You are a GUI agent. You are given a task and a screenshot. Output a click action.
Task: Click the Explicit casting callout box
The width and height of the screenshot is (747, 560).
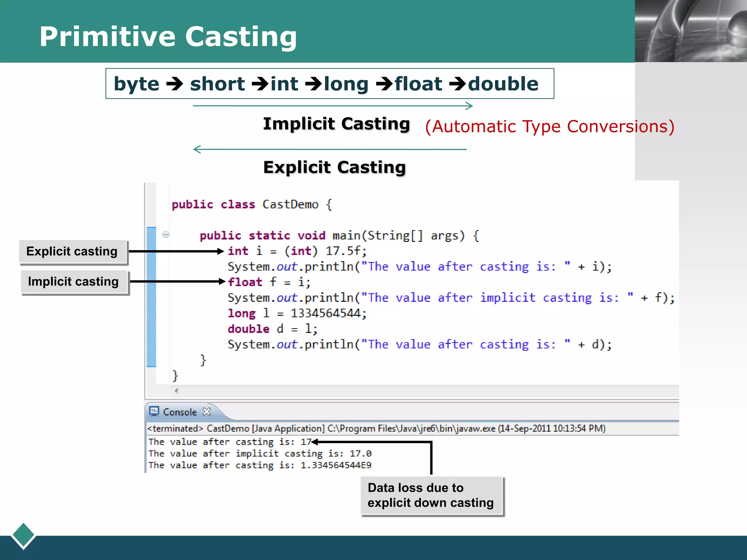72,252
